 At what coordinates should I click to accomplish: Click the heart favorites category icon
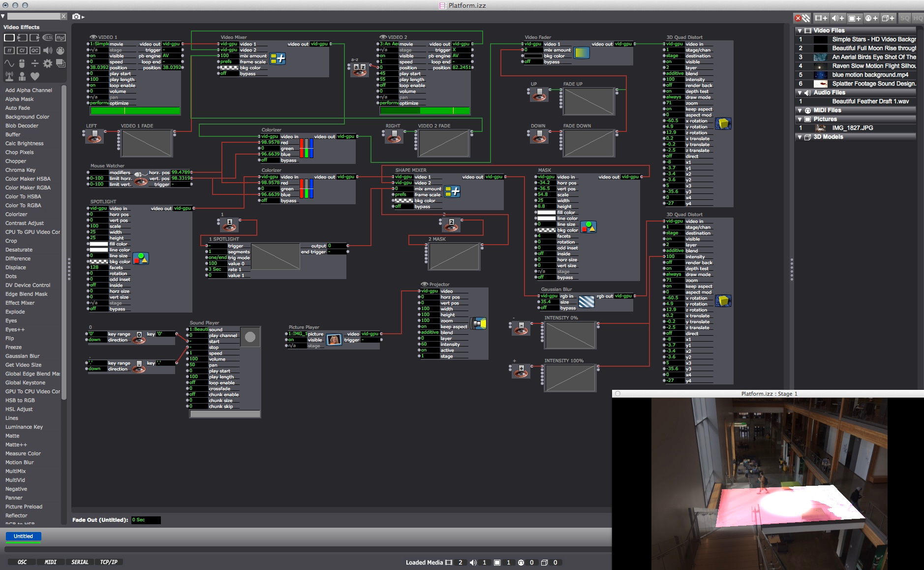tap(35, 76)
